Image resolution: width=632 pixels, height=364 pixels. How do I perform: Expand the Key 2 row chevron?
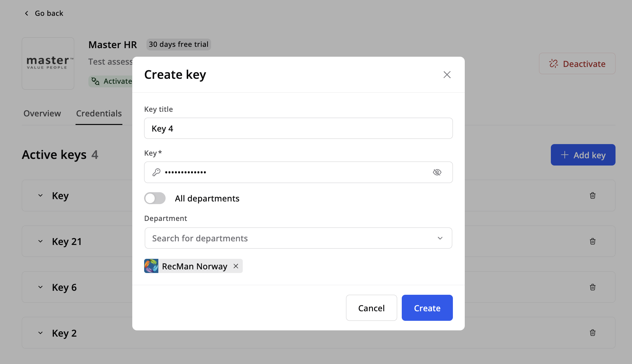tap(40, 333)
